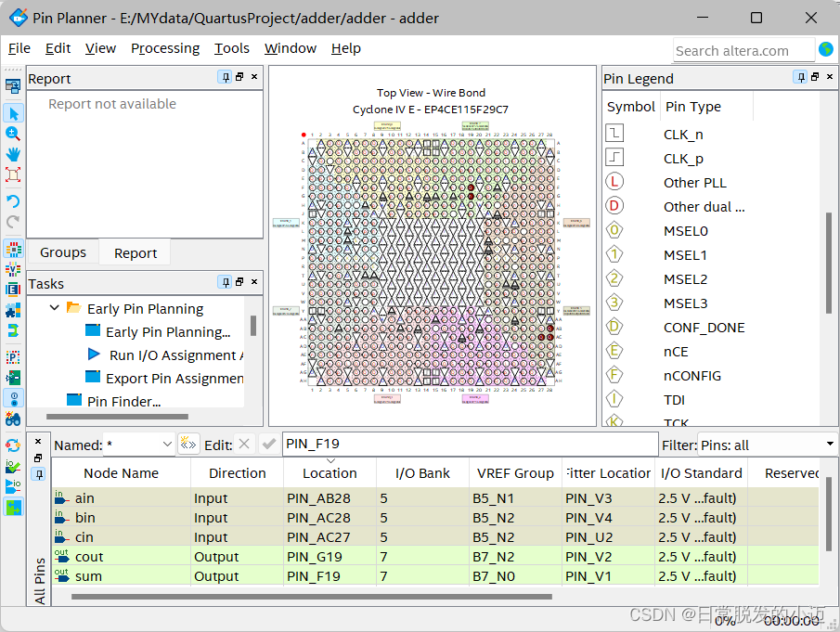Select the All Pins vertical tab

[39, 581]
